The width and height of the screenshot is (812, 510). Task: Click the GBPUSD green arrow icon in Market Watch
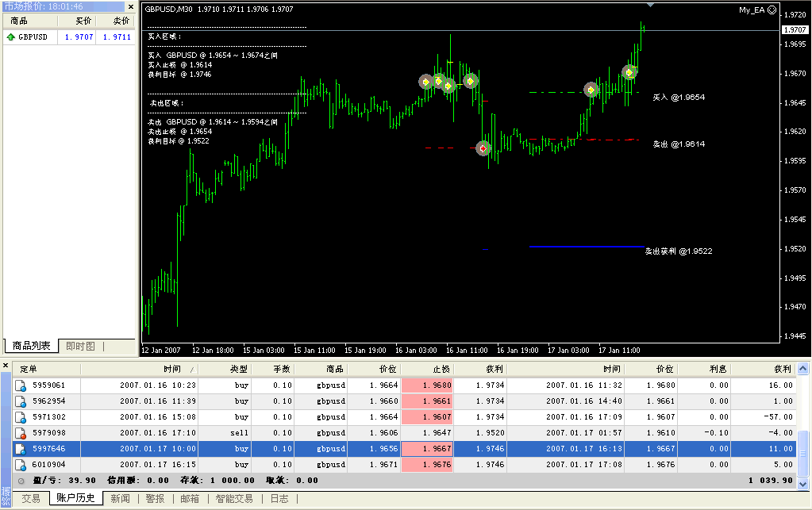coord(10,36)
